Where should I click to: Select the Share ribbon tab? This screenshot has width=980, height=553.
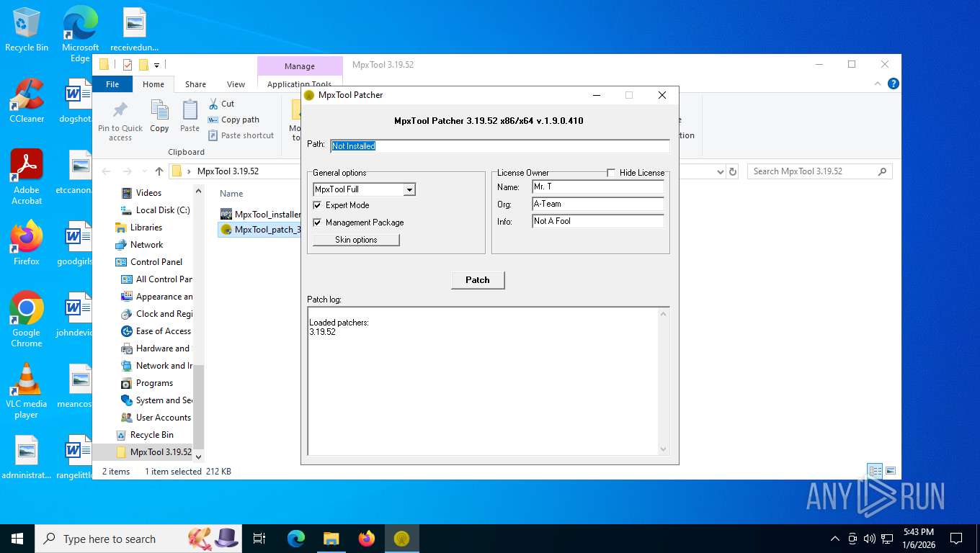point(195,84)
